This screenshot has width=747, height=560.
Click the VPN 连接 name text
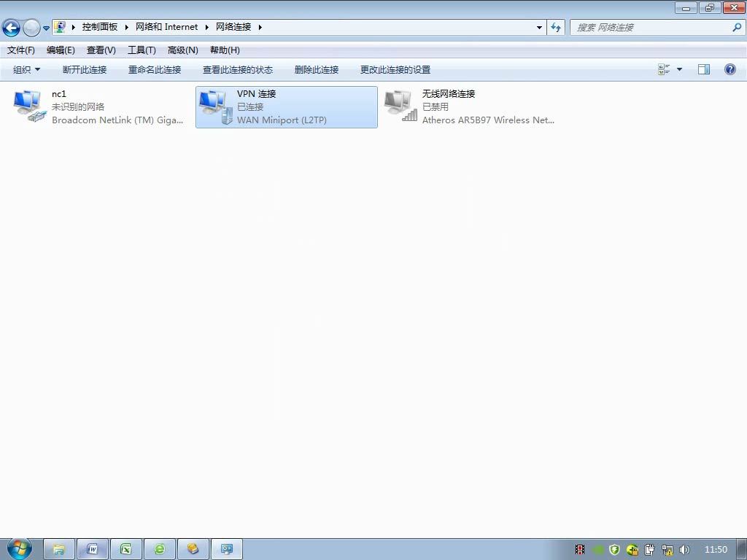256,94
